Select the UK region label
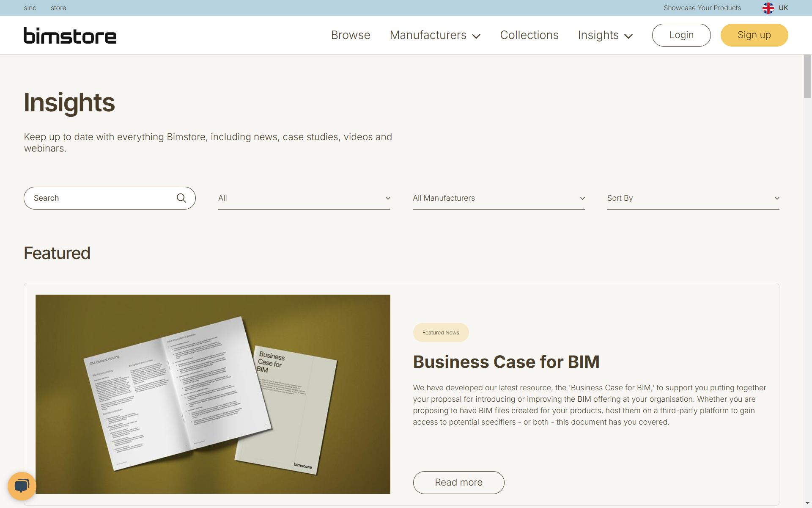Screen dimensions: 812x508 point(783,8)
